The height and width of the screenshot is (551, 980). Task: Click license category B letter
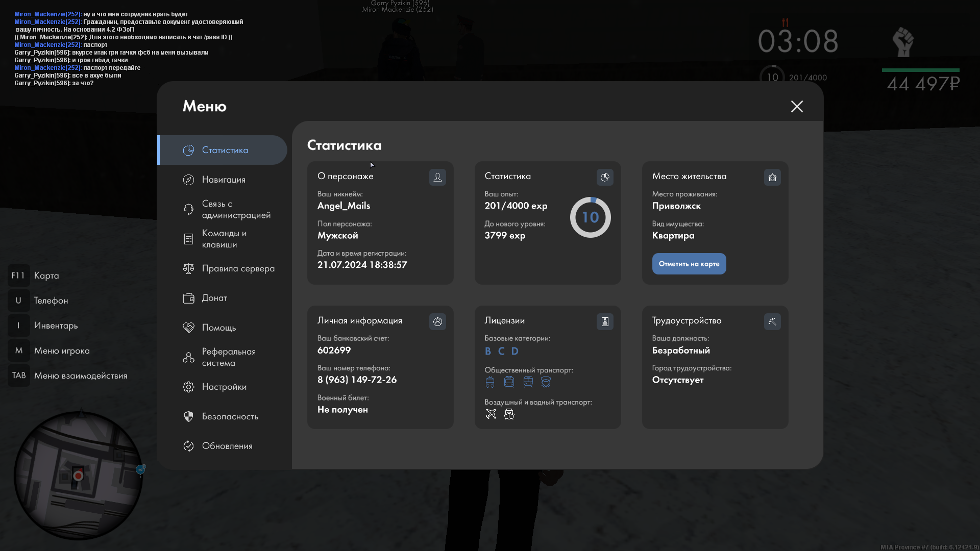(x=488, y=351)
